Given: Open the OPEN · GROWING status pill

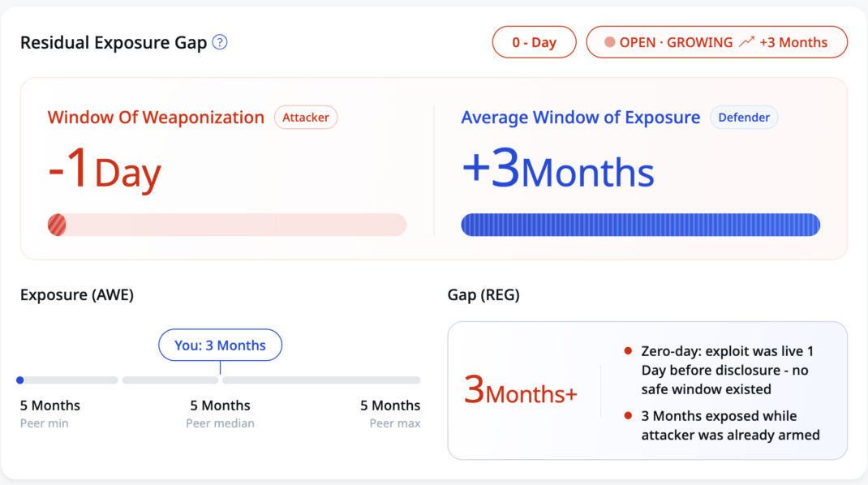Looking at the screenshot, I should (x=716, y=42).
